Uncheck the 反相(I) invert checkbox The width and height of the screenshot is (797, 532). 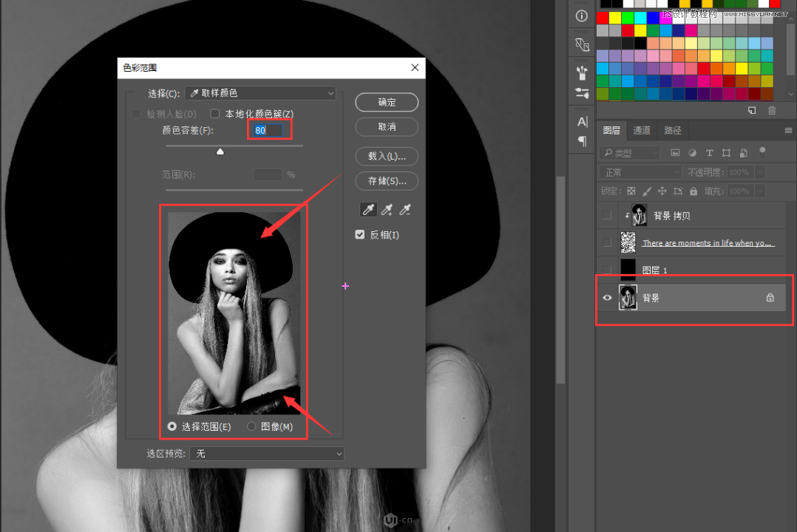(x=359, y=234)
